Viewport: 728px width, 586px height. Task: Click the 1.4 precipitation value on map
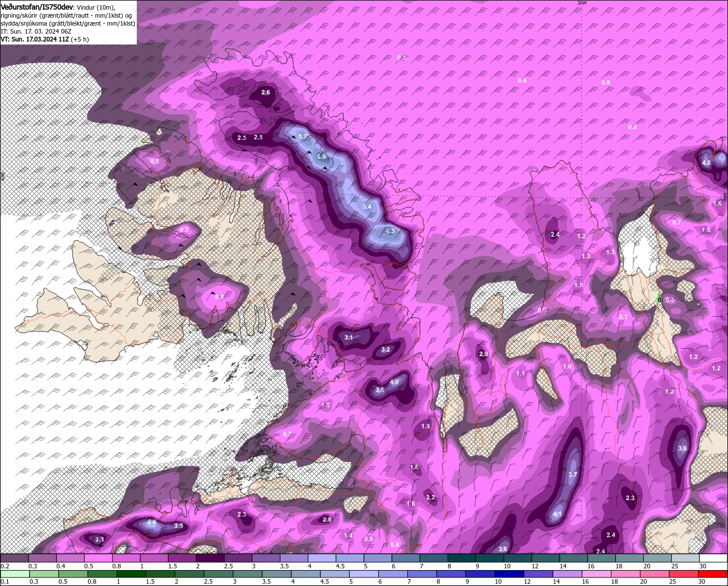tap(349, 536)
